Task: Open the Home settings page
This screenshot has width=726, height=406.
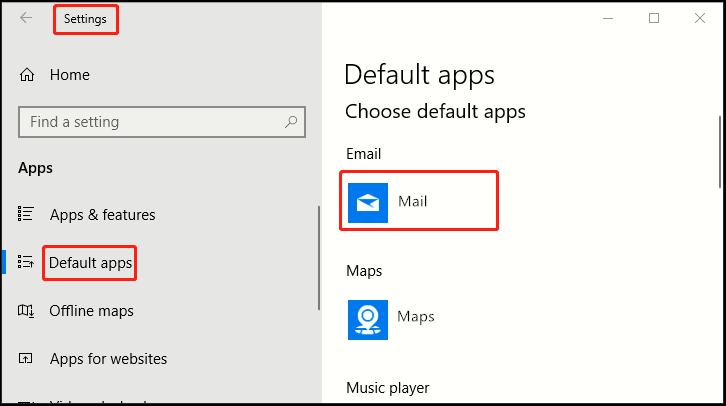Action: (69, 75)
